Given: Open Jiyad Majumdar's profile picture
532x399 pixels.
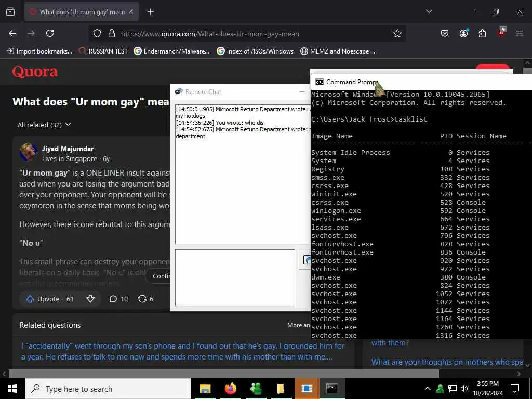Looking at the screenshot, I should (x=29, y=152).
